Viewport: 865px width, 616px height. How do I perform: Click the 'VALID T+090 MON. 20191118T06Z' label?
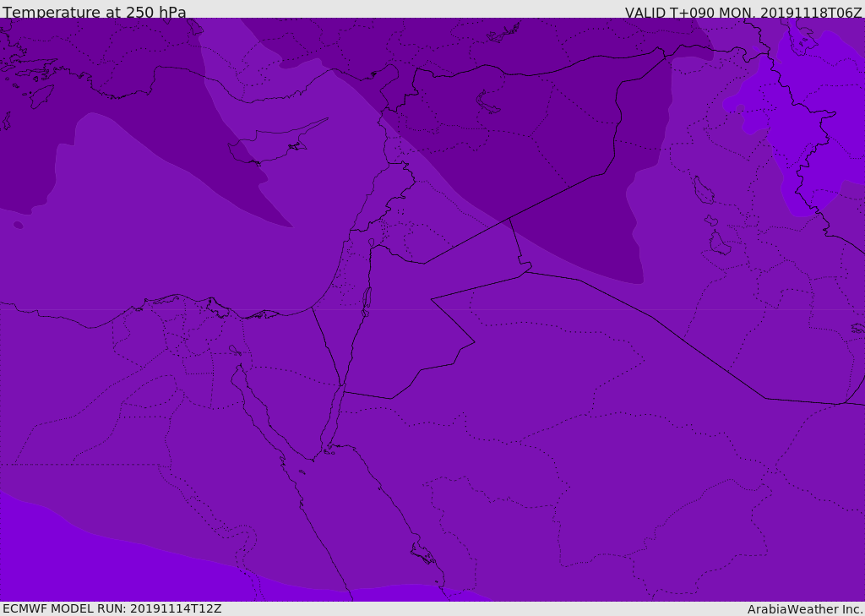click(x=743, y=12)
